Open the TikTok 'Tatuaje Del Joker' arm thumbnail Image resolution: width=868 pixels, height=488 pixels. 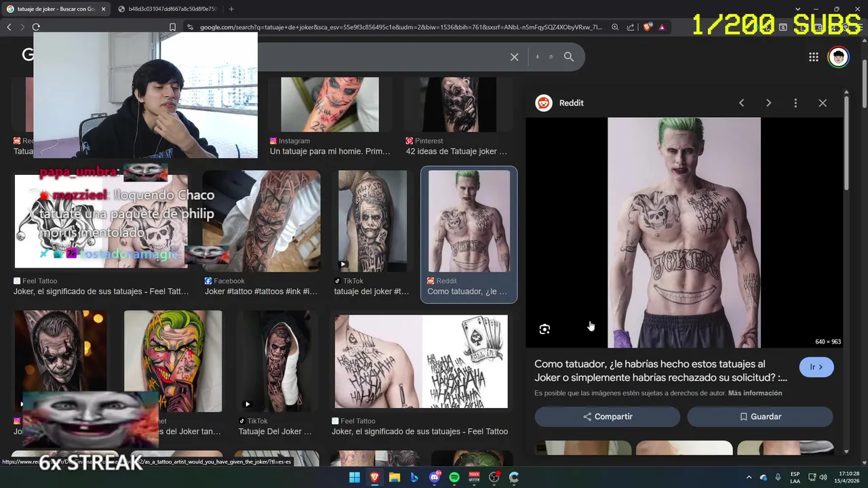coord(278,361)
